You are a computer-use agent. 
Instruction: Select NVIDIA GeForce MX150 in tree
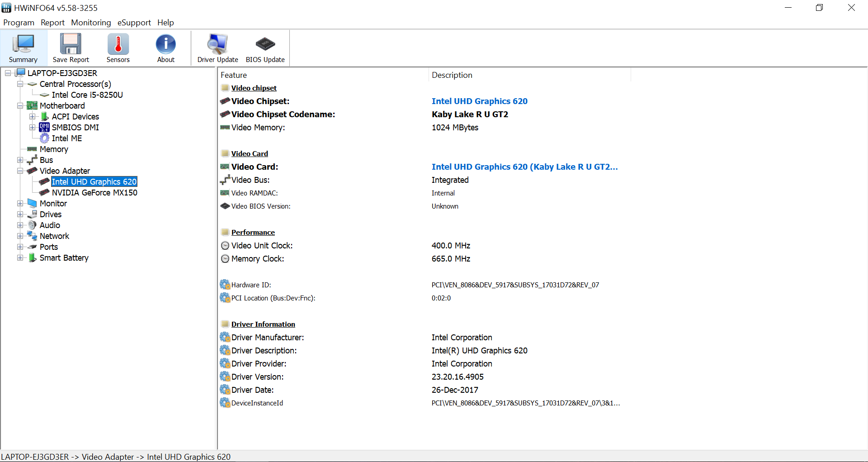pos(94,193)
